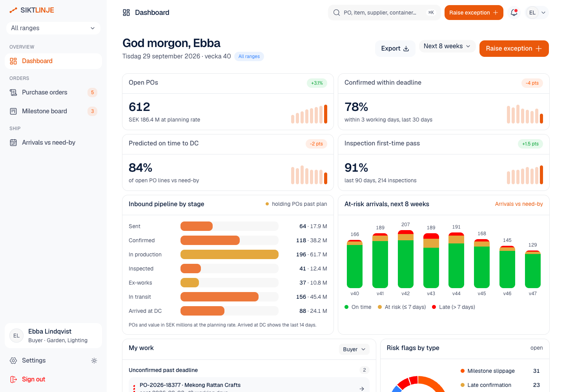Screen dimensions: 565x392
Task: Click the Siktlinje logo icon
Action: 13,10
